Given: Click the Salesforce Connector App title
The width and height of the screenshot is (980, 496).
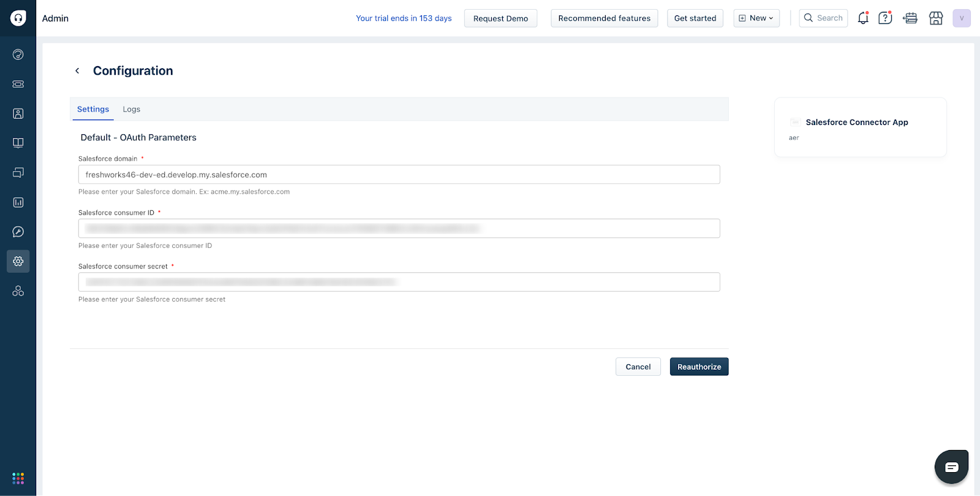Looking at the screenshot, I should [857, 122].
